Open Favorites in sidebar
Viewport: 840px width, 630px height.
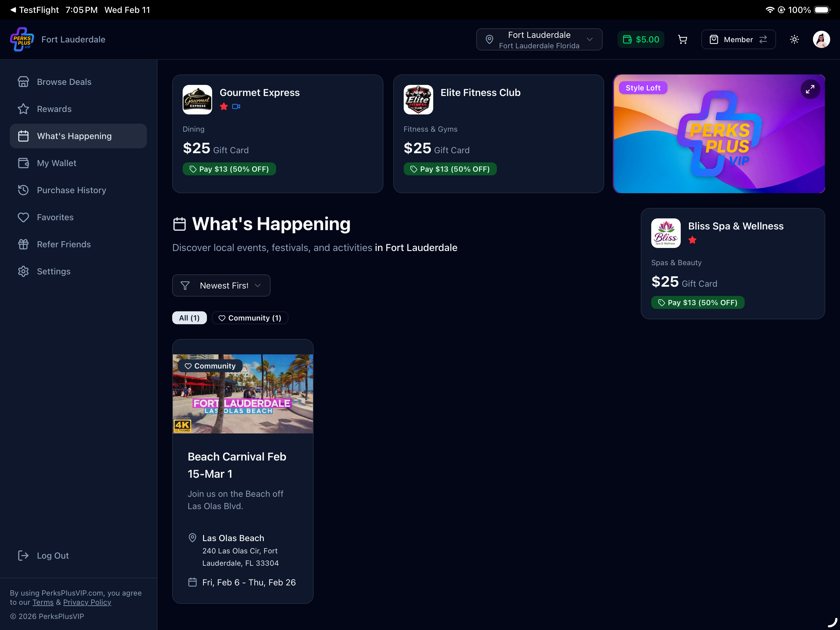pyautogui.click(x=78, y=217)
